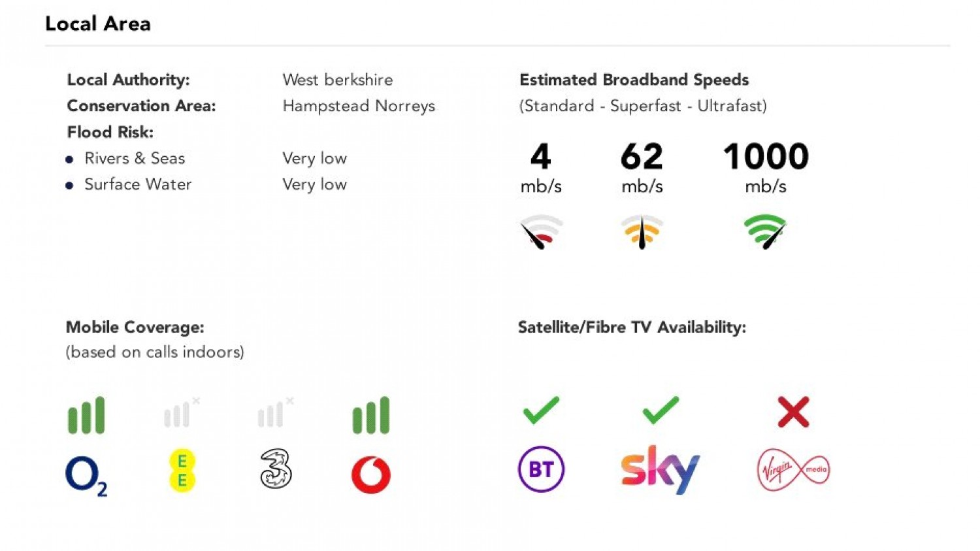
Task: Click grey no-signal bars above EE
Action: click(182, 412)
